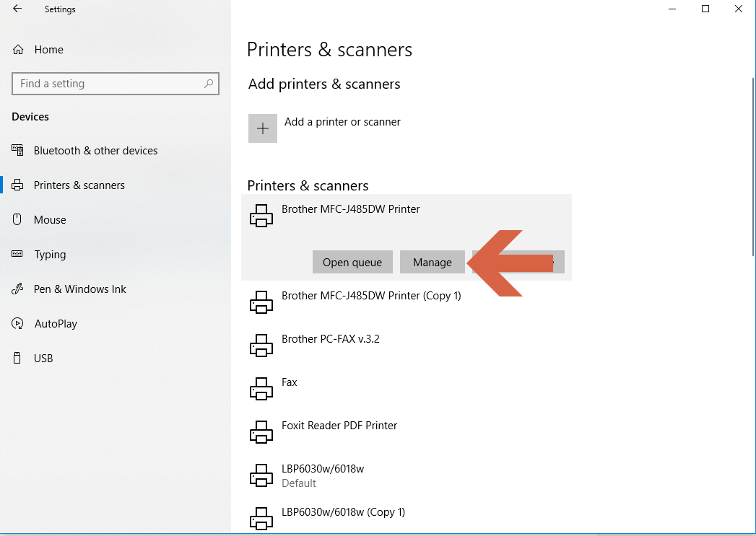This screenshot has height=536, width=756.
Task: Click the back arrow in Settings title bar
Action: click(17, 9)
